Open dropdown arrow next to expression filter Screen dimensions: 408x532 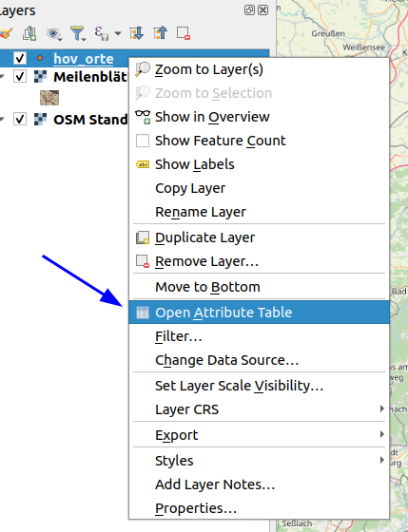[118, 33]
